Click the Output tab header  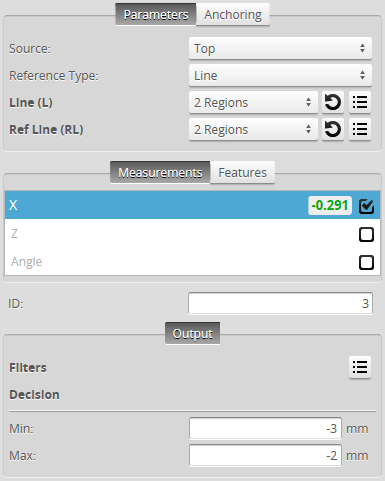(x=192, y=333)
